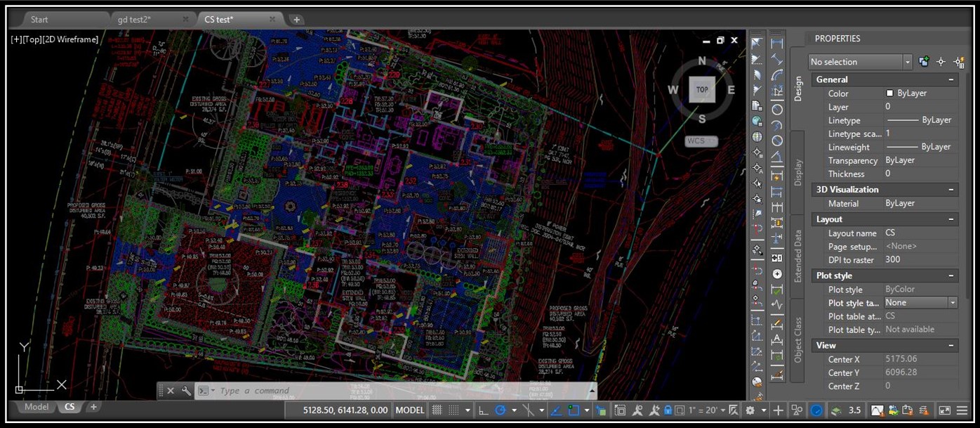Open the Display tab in Properties
Screen dimensions: 980x428
[797, 172]
